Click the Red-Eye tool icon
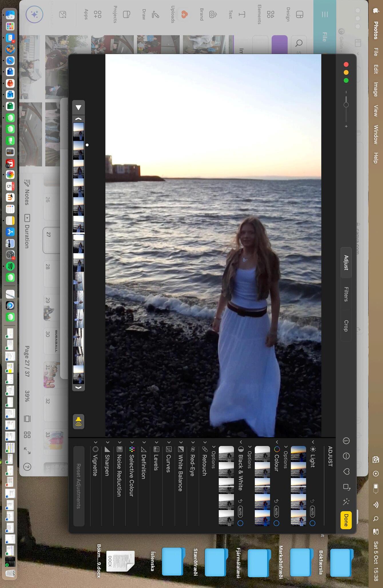This screenshot has width=383, height=588. (x=193, y=449)
